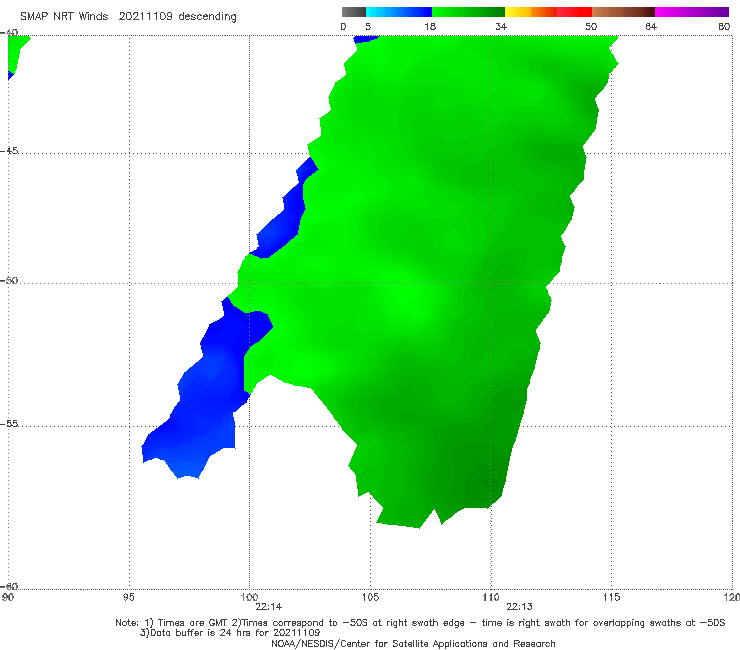Click the latitude label '-50'
Screen dimensions: 740x650
9,281
